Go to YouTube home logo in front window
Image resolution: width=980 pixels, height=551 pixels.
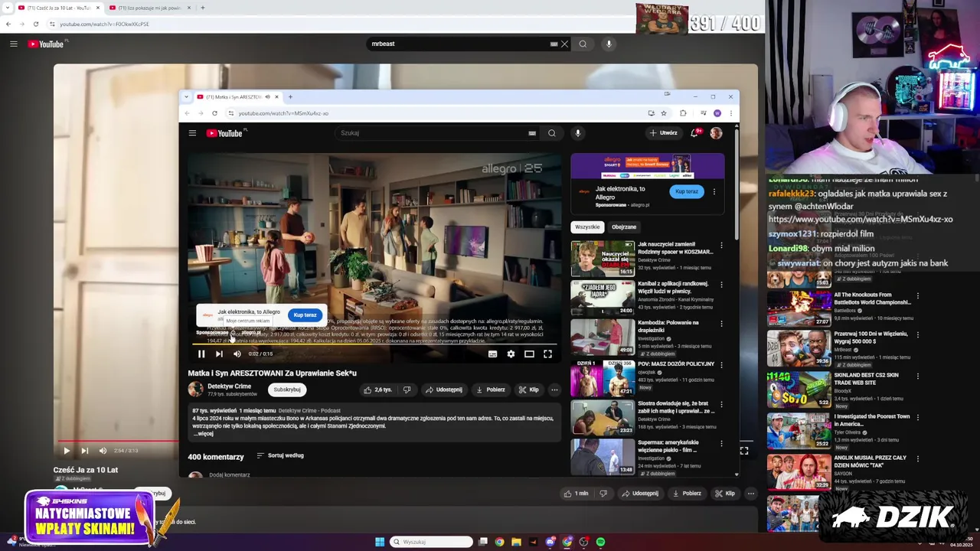[x=224, y=133]
